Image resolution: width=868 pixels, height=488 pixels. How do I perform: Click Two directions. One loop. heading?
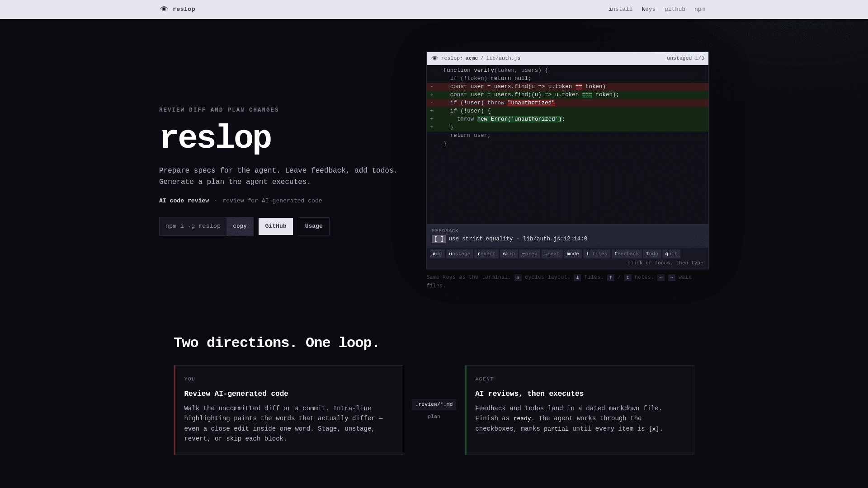(276, 343)
